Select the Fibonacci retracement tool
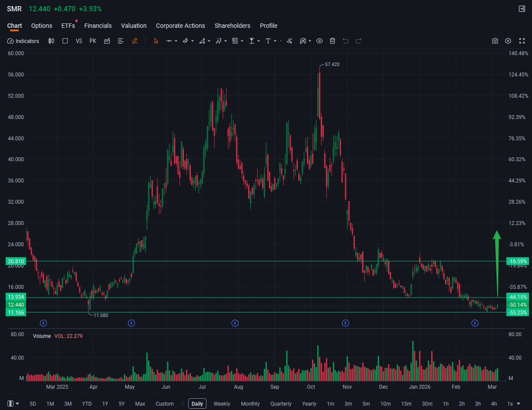Viewport: 532px width, 410px height. click(235, 41)
